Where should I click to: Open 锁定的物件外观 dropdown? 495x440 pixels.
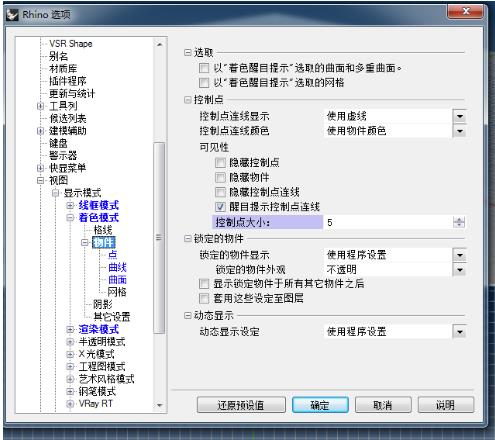460,270
